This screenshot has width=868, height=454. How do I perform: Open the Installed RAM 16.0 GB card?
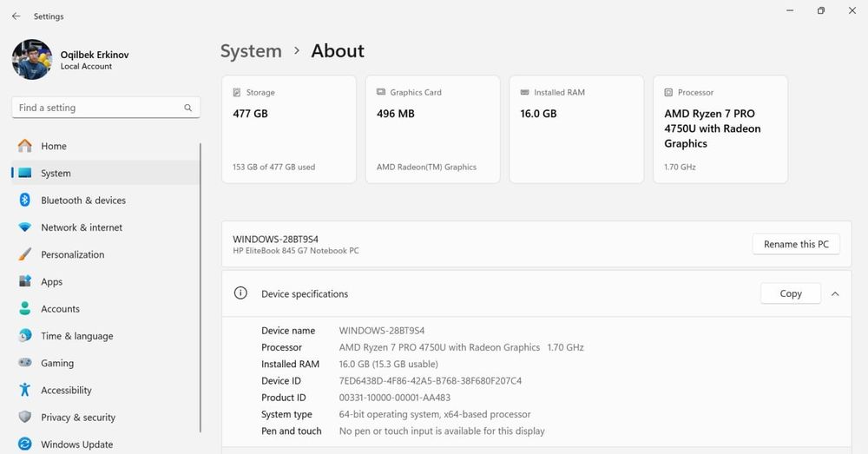click(577, 129)
